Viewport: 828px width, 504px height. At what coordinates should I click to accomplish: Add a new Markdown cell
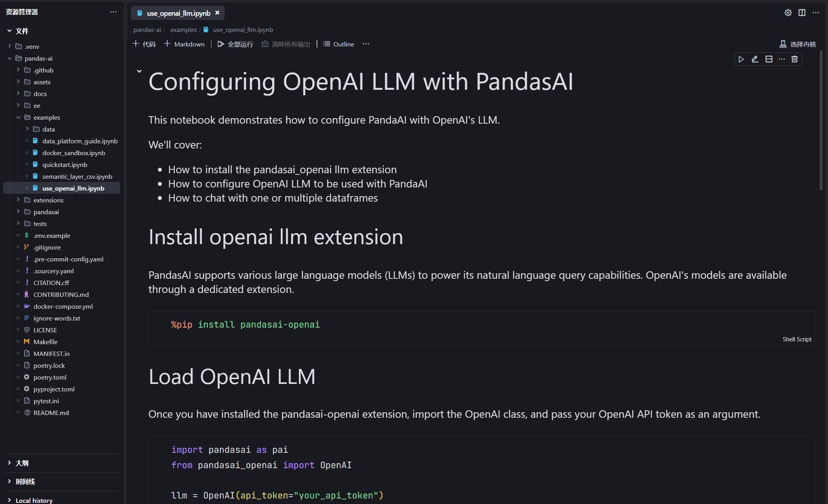tap(184, 44)
